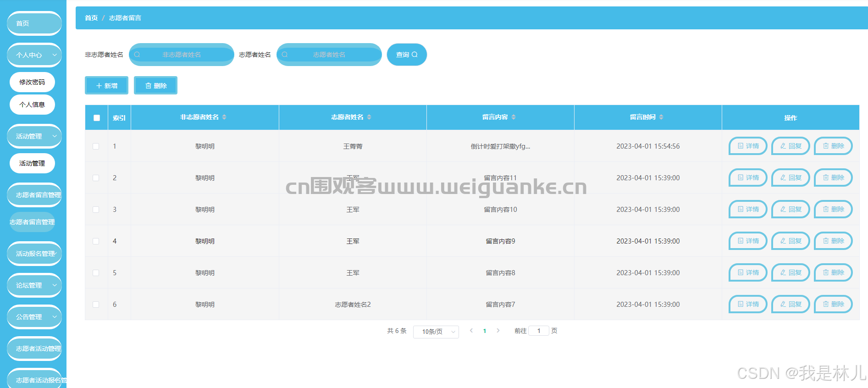Toggle select-all checkbox in table header
The image size is (868, 388).
pyautogui.click(x=97, y=118)
